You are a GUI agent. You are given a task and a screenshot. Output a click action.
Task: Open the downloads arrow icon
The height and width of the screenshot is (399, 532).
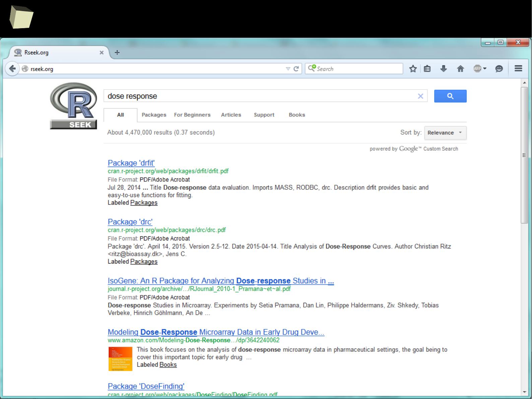click(x=444, y=69)
